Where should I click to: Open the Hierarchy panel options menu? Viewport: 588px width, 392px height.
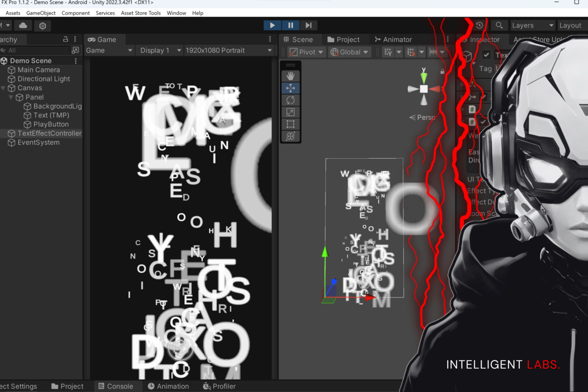point(75,39)
